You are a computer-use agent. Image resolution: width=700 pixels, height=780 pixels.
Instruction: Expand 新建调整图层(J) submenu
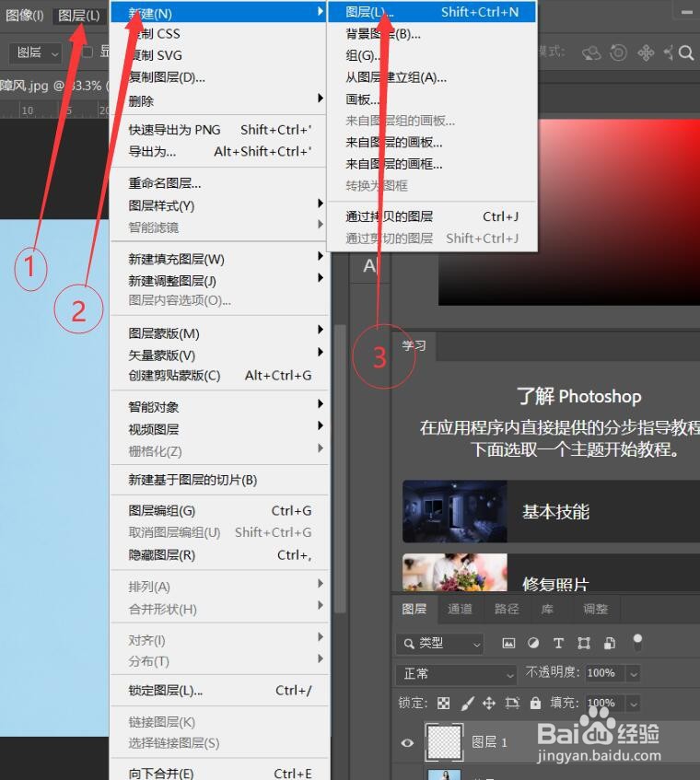pos(218,280)
